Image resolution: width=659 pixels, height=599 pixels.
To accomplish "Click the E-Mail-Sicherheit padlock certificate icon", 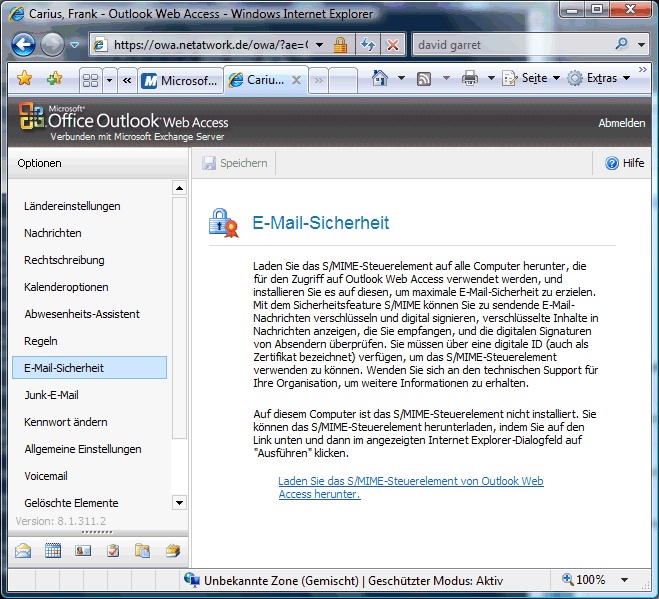I will click(x=224, y=223).
